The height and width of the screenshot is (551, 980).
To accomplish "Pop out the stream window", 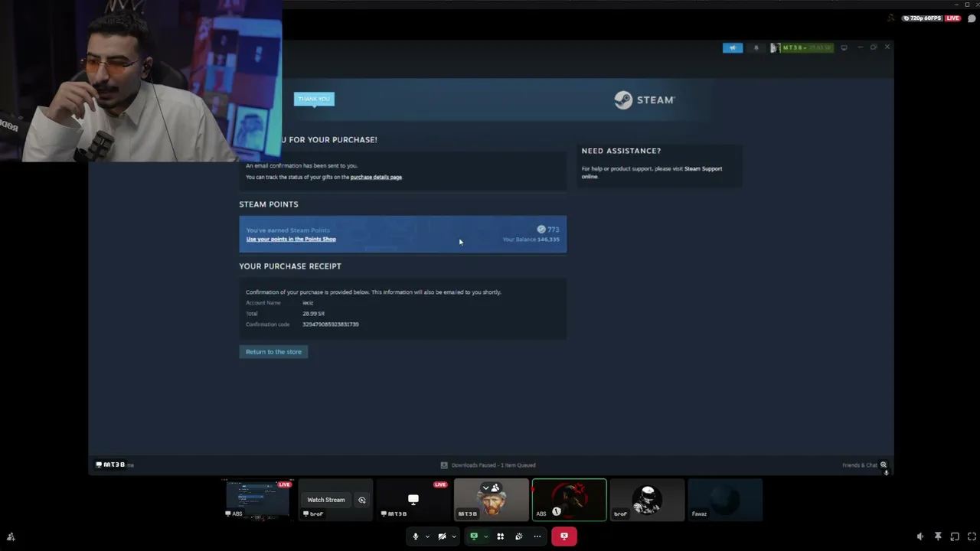I will [x=955, y=537].
